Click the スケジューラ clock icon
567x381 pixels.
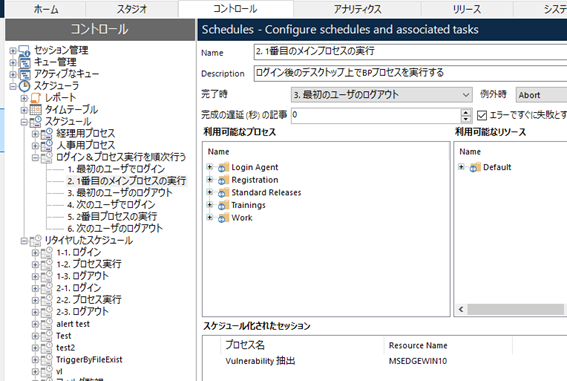[x=24, y=86]
